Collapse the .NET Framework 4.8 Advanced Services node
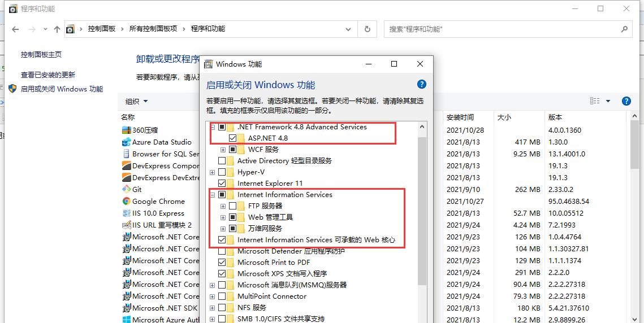Image resolution: width=644 pixels, height=323 pixels. click(213, 127)
